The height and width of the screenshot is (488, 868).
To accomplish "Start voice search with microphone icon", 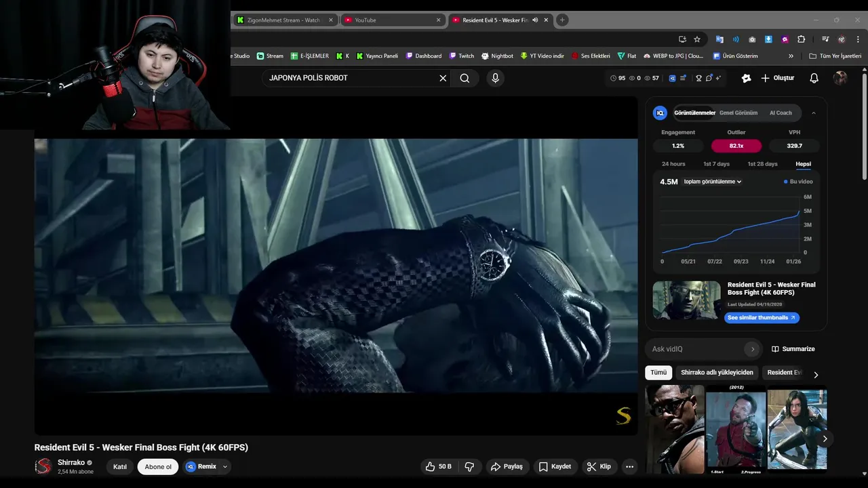I will click(x=495, y=78).
